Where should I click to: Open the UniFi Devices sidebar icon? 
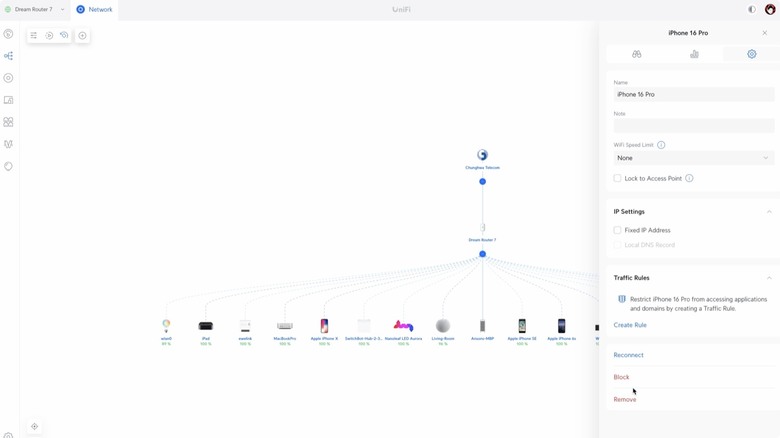8,78
